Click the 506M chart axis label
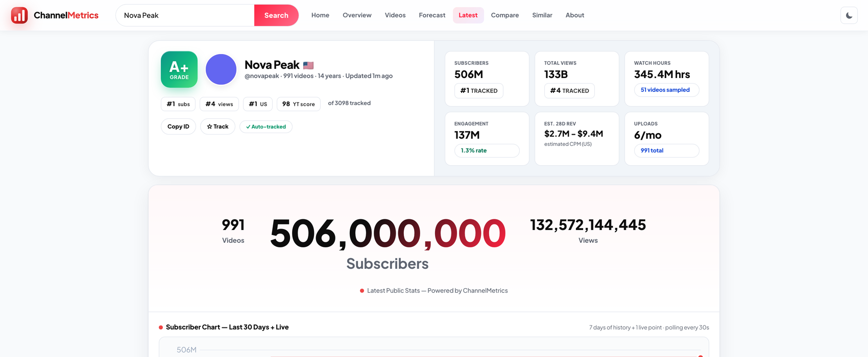The width and height of the screenshot is (868, 357). point(186,350)
